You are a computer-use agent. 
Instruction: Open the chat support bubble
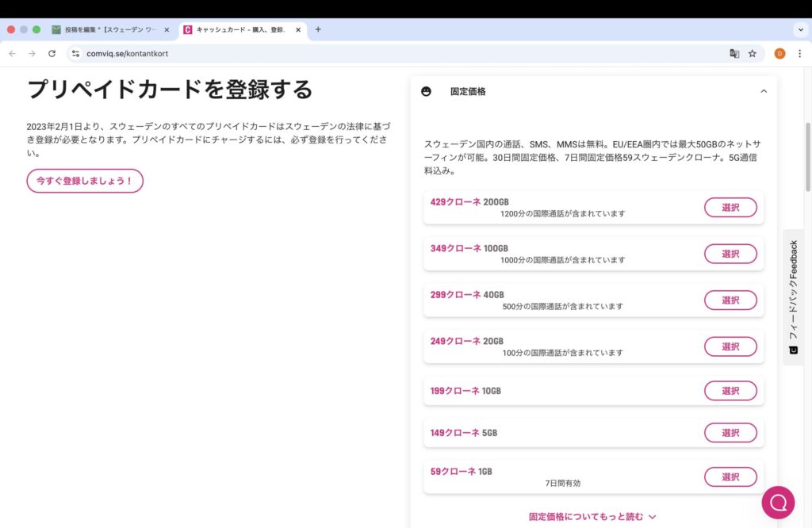[x=778, y=503]
